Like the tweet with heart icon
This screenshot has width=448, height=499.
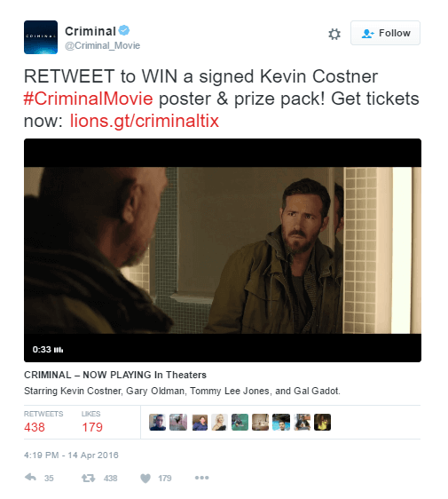(x=145, y=478)
